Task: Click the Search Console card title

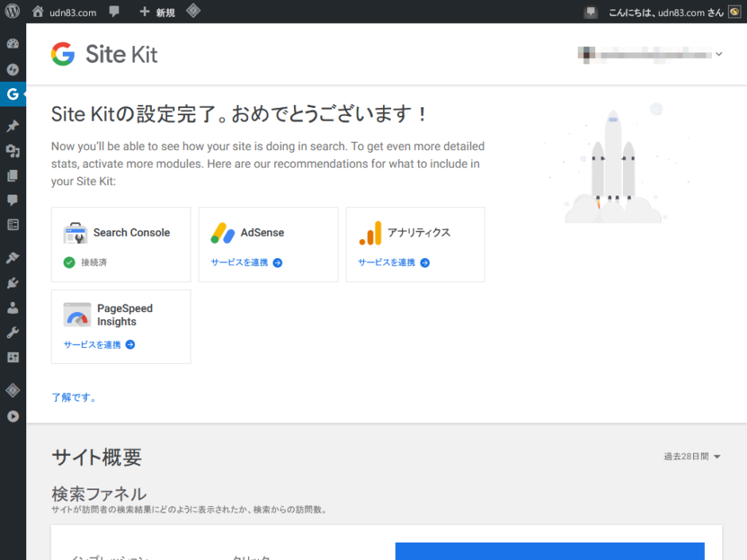Action: click(131, 233)
